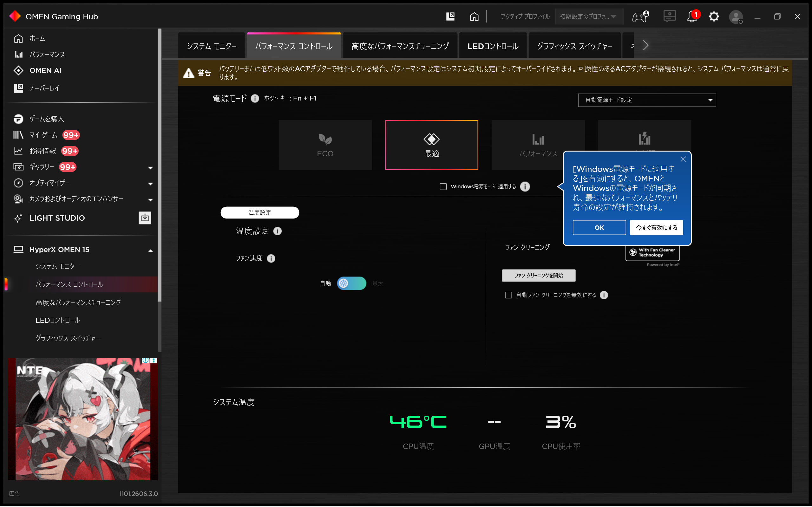Select the パフォーマンス power mode tile
Image resolution: width=812 pixels, height=507 pixels.
coord(538,145)
